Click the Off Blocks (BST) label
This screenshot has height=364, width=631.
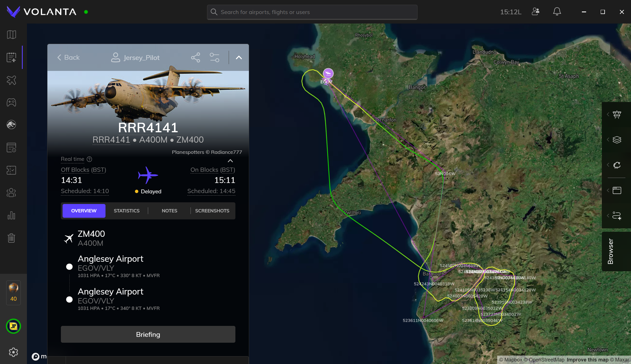[84, 170]
